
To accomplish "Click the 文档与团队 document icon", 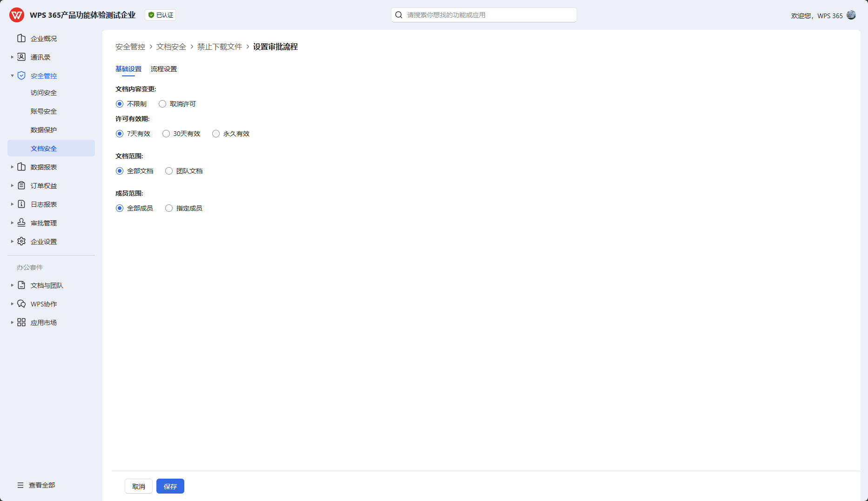I will point(21,285).
